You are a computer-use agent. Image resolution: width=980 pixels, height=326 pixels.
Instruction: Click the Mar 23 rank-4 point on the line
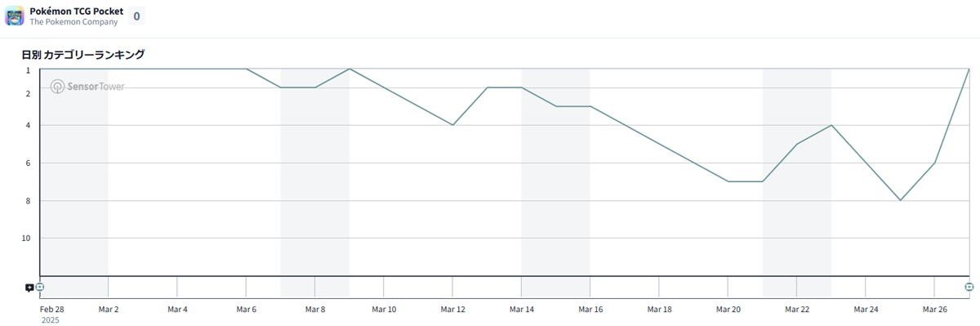tap(831, 125)
